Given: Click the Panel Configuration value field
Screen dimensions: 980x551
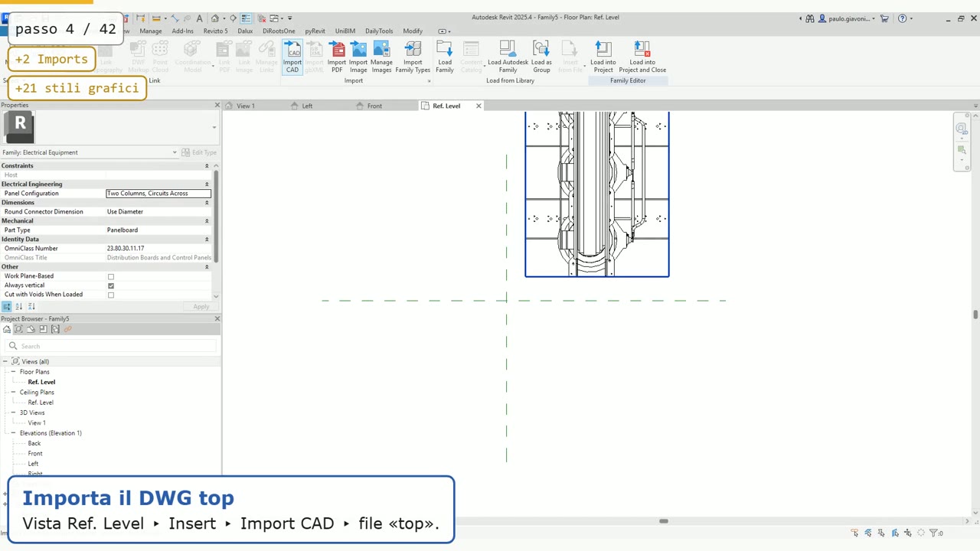Looking at the screenshot, I should [x=158, y=194].
